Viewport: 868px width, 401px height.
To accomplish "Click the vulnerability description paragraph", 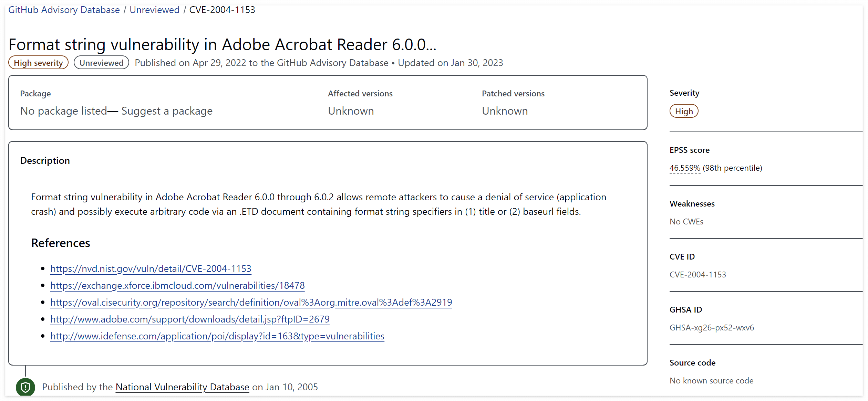I will tap(319, 204).
